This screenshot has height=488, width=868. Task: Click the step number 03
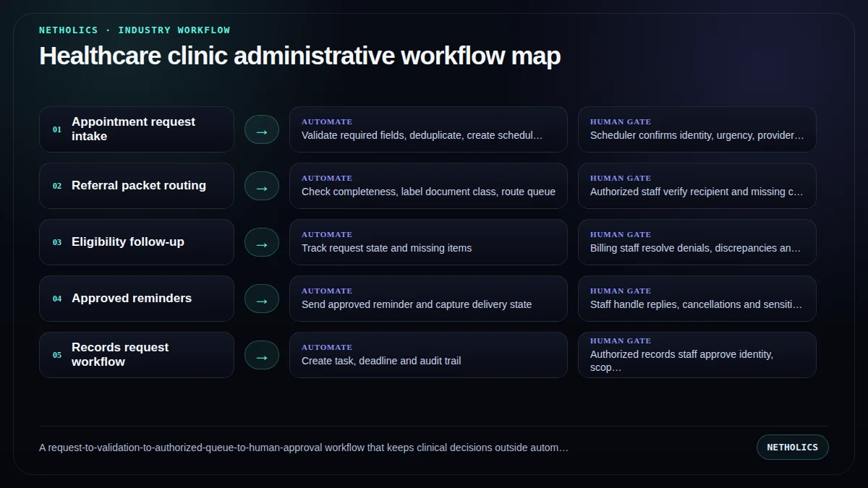click(57, 243)
